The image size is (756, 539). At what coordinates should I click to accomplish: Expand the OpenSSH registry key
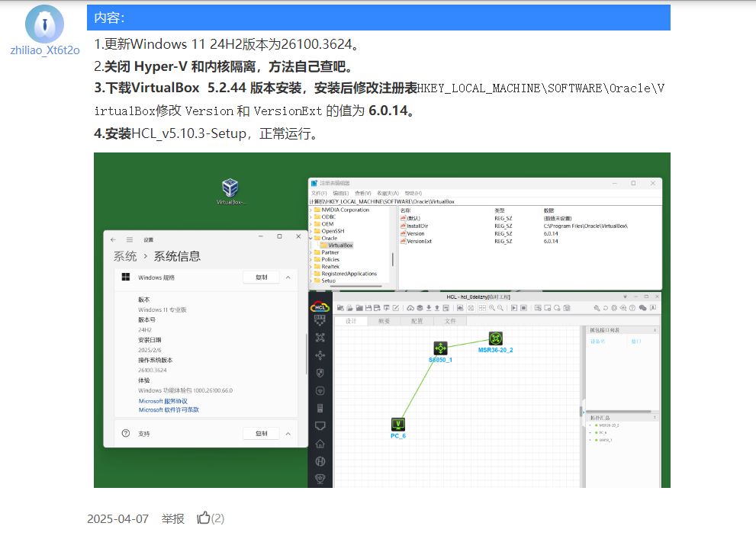pos(311,231)
